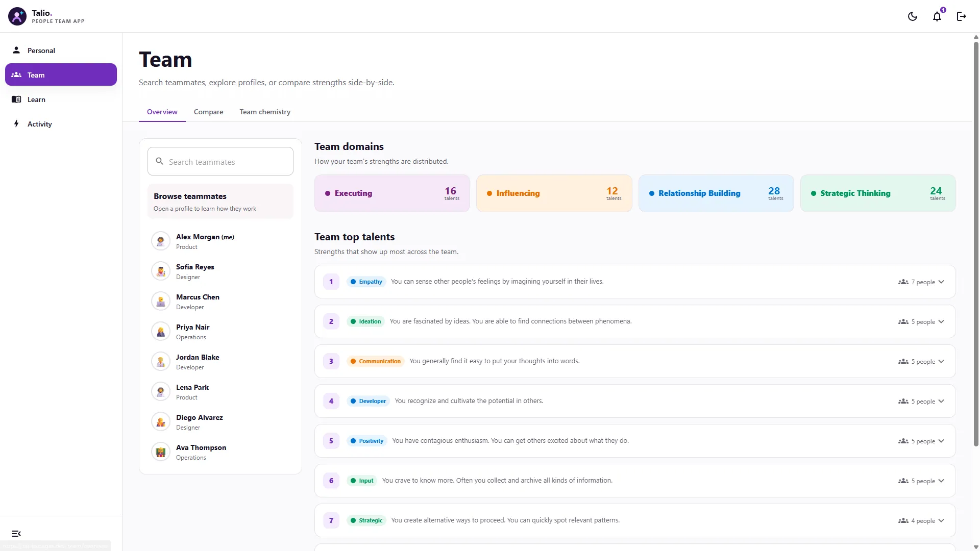Open Priya Nair's avatar
Image resolution: width=980 pixels, height=551 pixels.
pyautogui.click(x=161, y=331)
